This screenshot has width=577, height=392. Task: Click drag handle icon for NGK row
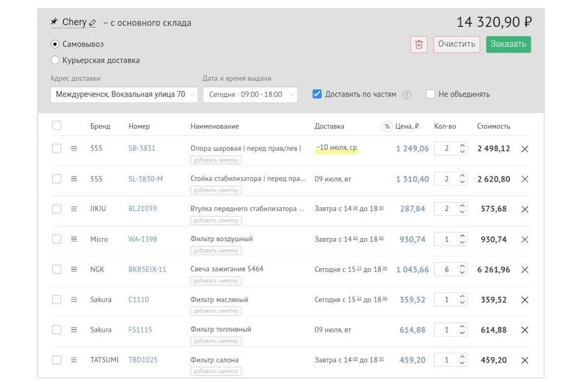coord(74,269)
